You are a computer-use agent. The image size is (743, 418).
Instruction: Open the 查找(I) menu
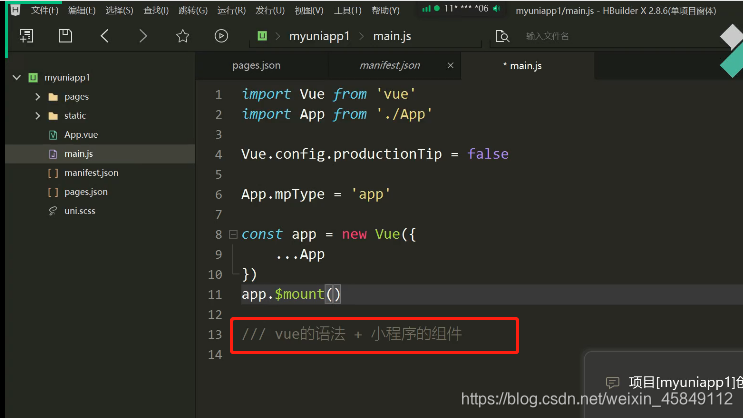point(156,10)
